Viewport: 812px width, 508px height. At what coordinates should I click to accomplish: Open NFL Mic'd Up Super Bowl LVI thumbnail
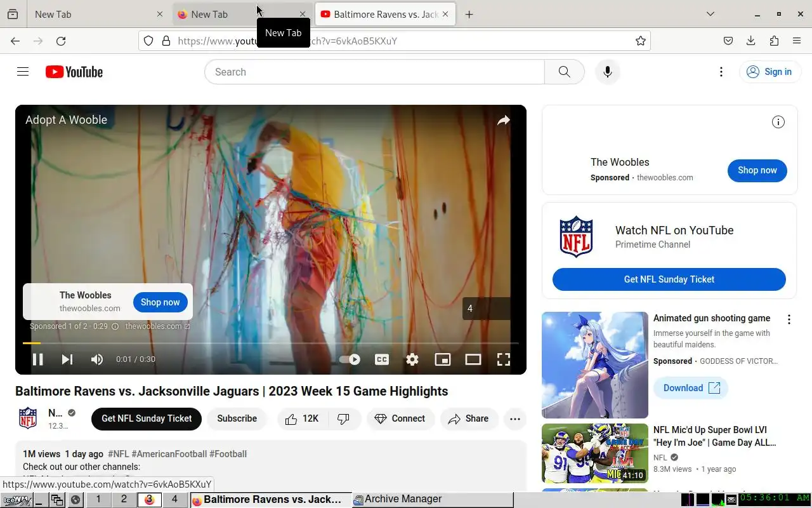pyautogui.click(x=595, y=453)
